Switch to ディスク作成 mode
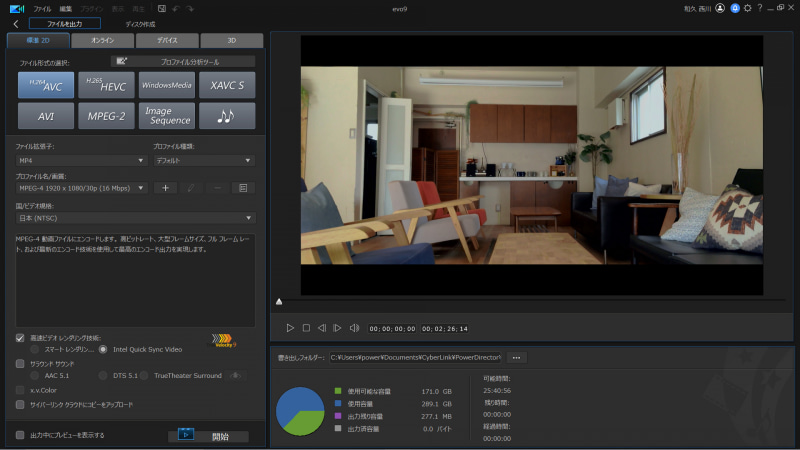This screenshot has height=450, width=800. pyautogui.click(x=140, y=24)
